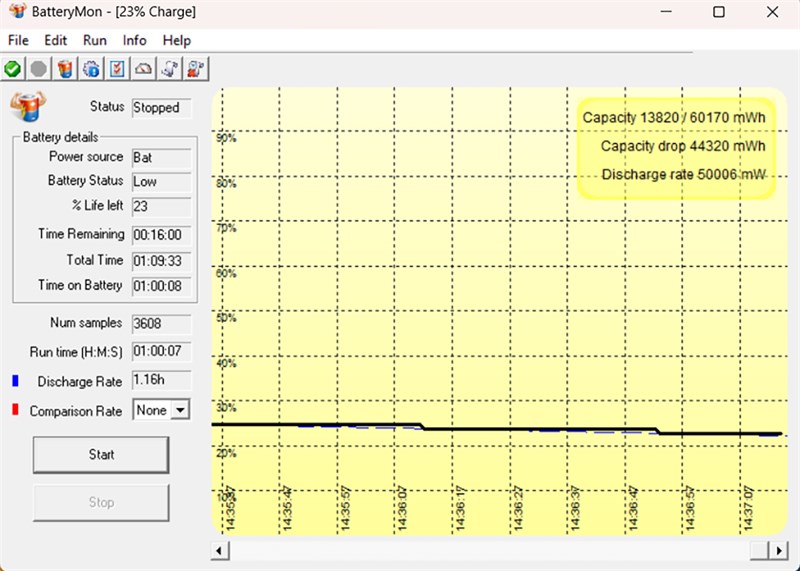Click the muscular battery logo beside Status
Viewport: 800px width, 571px height.
pyautogui.click(x=28, y=106)
